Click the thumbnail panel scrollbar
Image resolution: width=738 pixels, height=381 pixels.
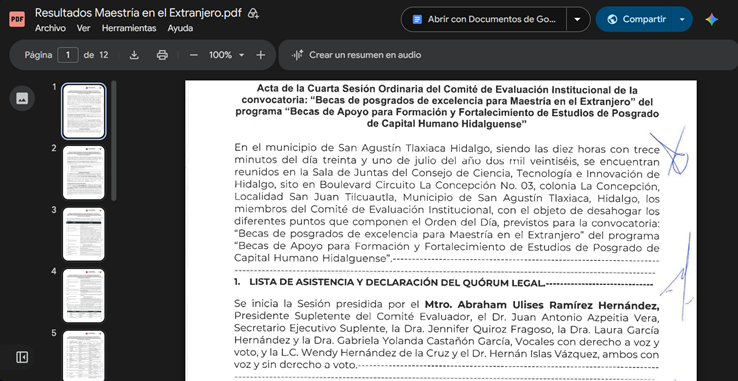(113, 140)
